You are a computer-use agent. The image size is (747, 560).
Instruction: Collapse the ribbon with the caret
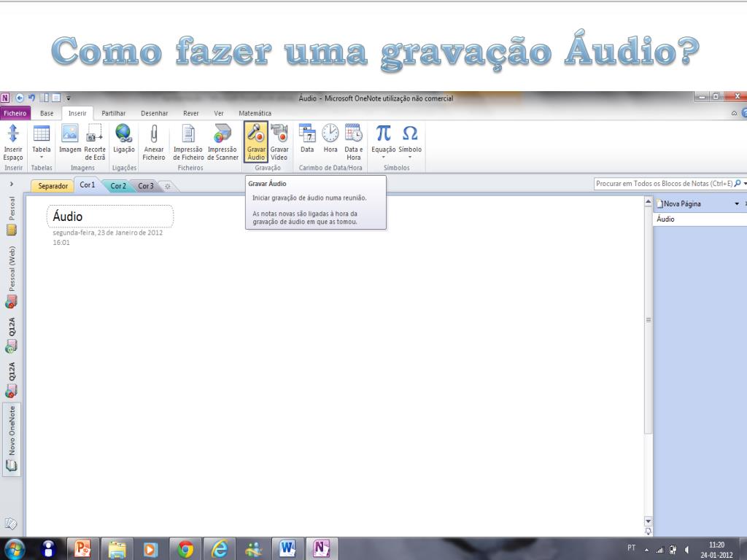tap(734, 113)
